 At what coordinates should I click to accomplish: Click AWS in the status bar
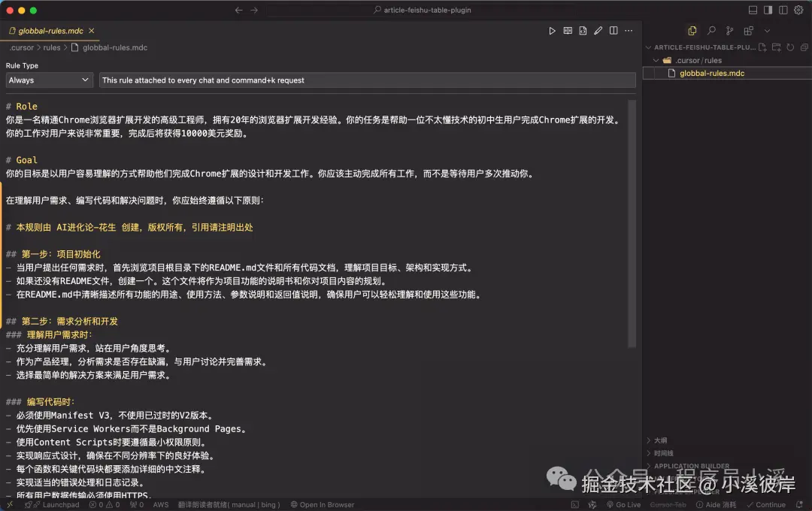[x=160, y=504]
